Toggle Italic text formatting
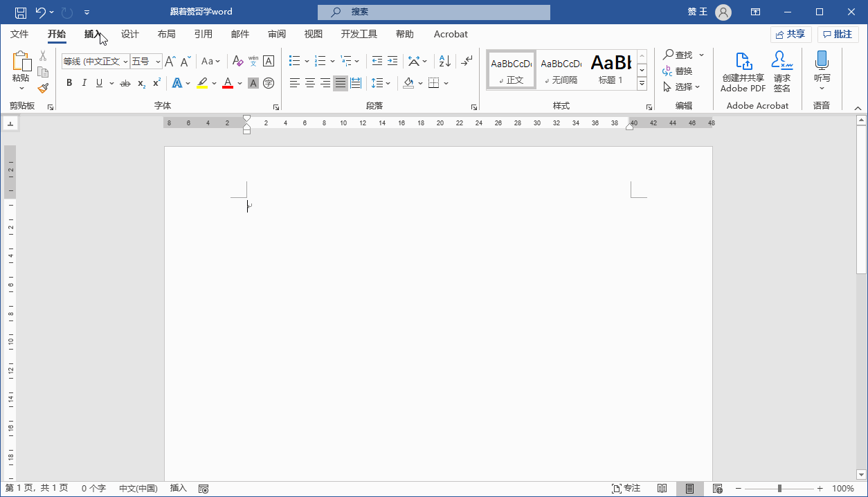The height and width of the screenshot is (497, 868). point(84,83)
